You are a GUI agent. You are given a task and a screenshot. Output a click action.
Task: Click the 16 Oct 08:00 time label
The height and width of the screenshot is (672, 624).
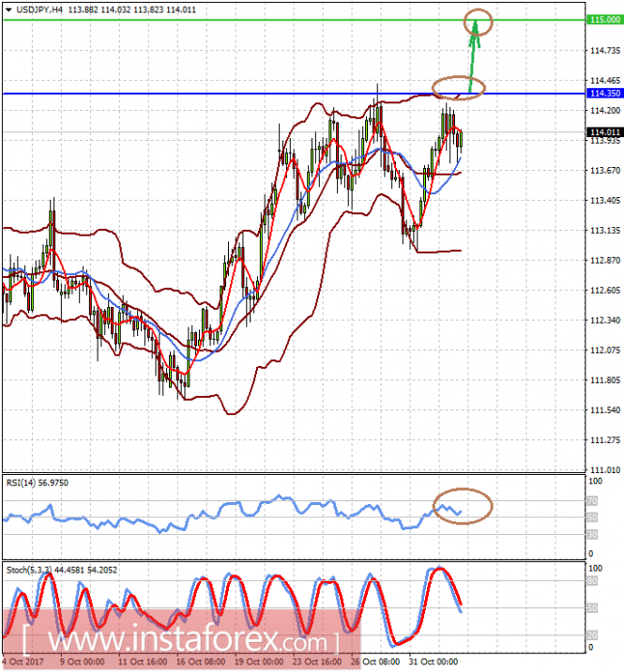pyautogui.click(x=200, y=661)
